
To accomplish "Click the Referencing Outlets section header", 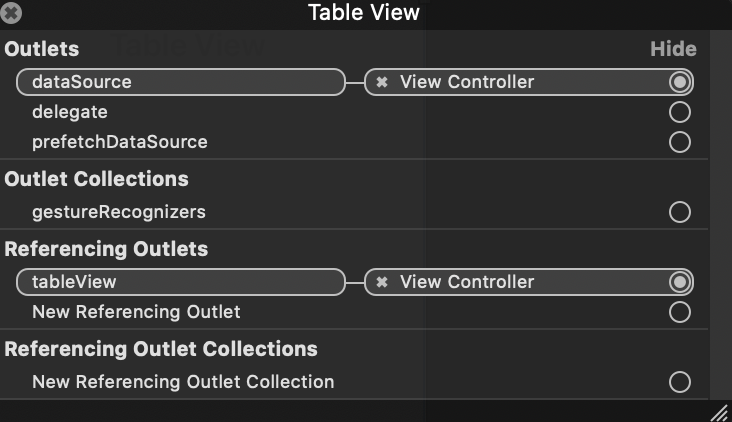I will click(x=106, y=249).
